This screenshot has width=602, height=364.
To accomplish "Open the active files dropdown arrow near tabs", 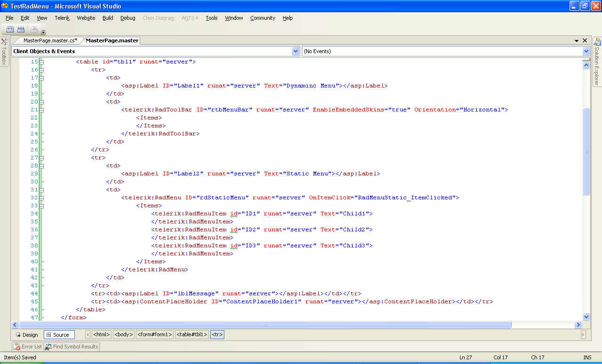I will (x=577, y=41).
